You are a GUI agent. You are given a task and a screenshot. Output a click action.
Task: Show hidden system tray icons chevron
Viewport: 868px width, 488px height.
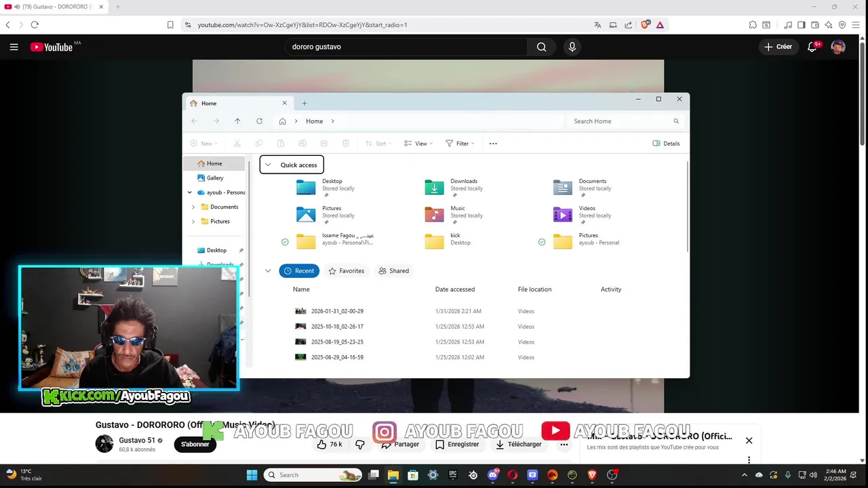(x=744, y=475)
